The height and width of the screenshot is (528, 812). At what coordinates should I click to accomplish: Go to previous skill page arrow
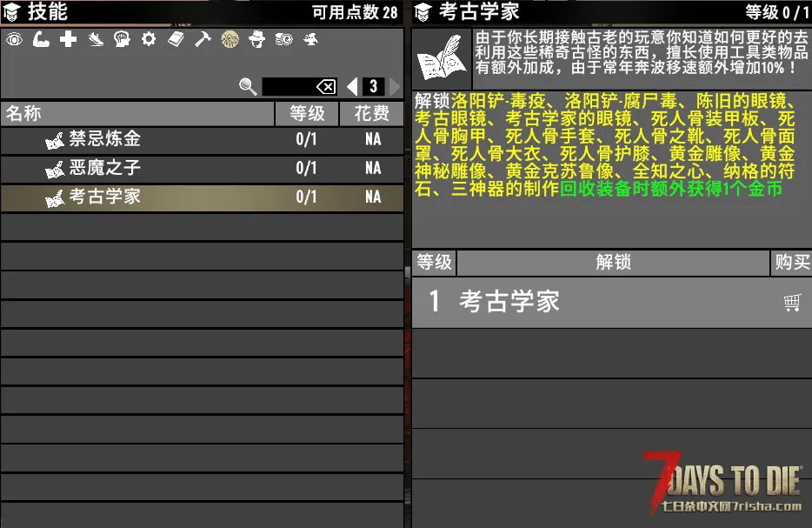point(352,86)
